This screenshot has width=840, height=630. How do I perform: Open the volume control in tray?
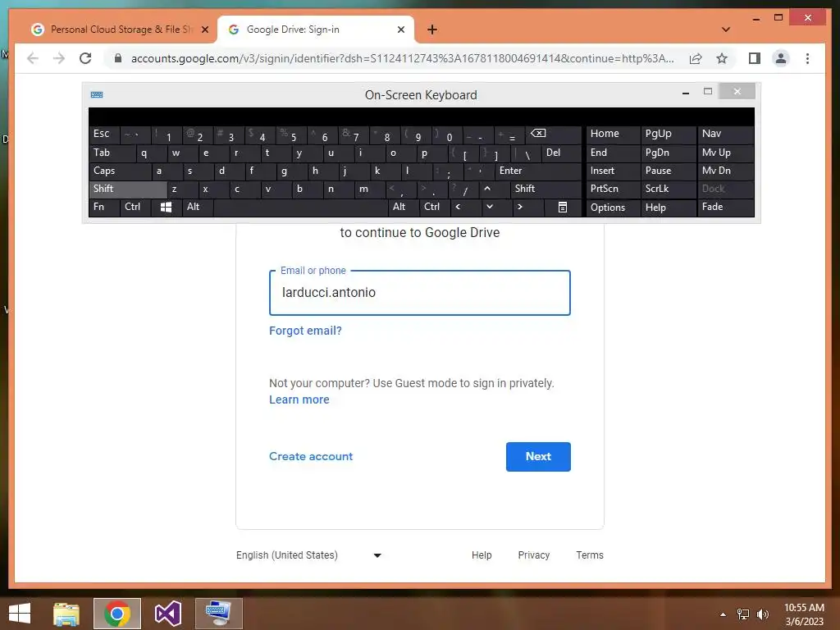click(762, 614)
